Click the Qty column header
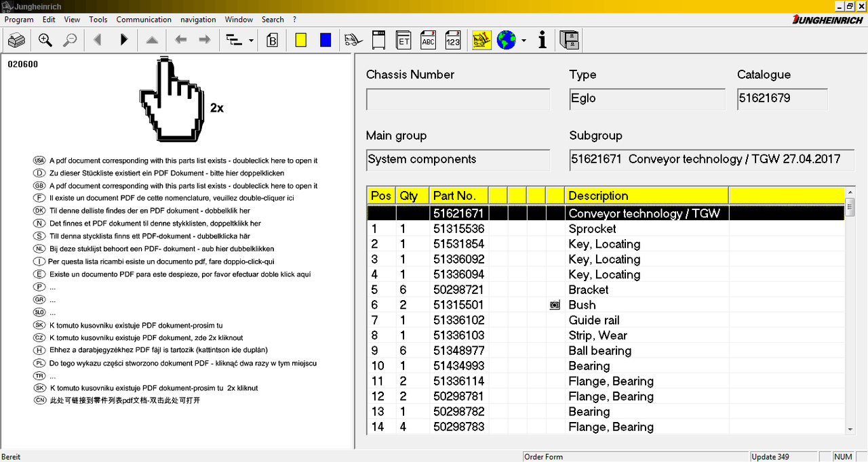Screen dimensions: 868x462 click(x=413, y=196)
